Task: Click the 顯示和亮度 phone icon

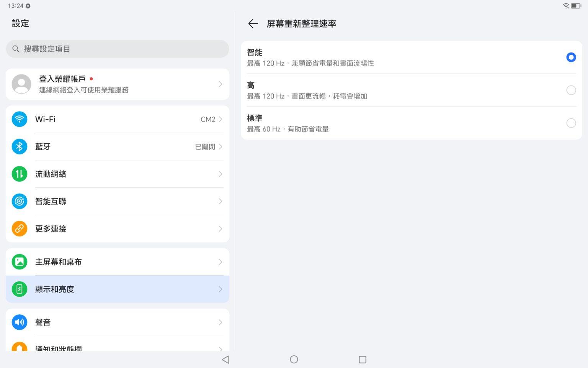Action: [x=20, y=289]
